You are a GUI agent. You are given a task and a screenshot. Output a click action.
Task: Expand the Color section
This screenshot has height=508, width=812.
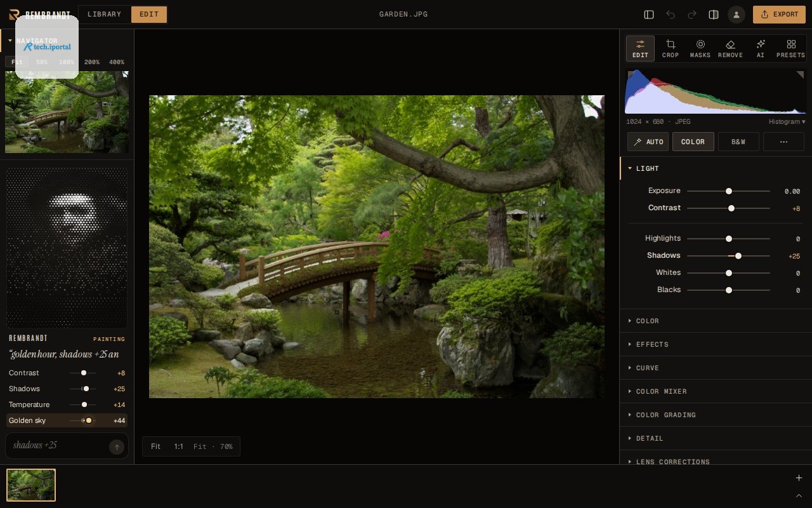point(716,321)
